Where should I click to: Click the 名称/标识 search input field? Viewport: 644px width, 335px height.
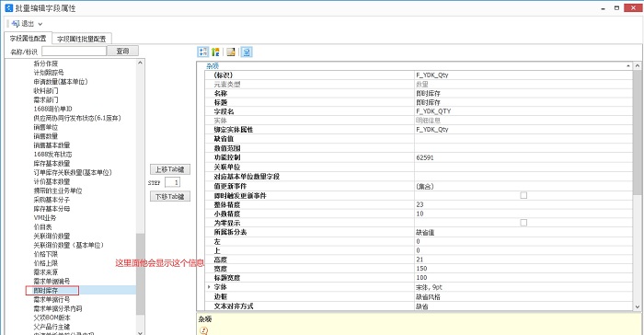[x=74, y=51]
